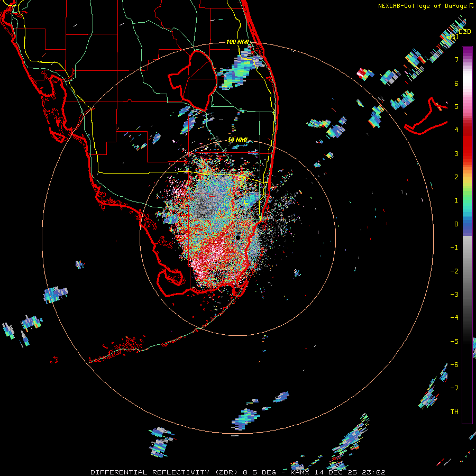Click the 5 tick label on color scale

coord(456,106)
